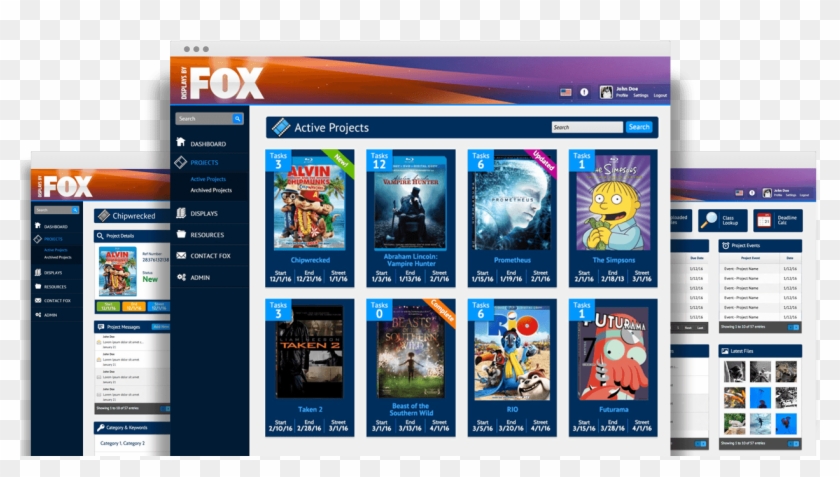Viewport: 840px width, 477px height.
Task: Click the Updated ribbon on Prometheus card
Action: point(542,162)
